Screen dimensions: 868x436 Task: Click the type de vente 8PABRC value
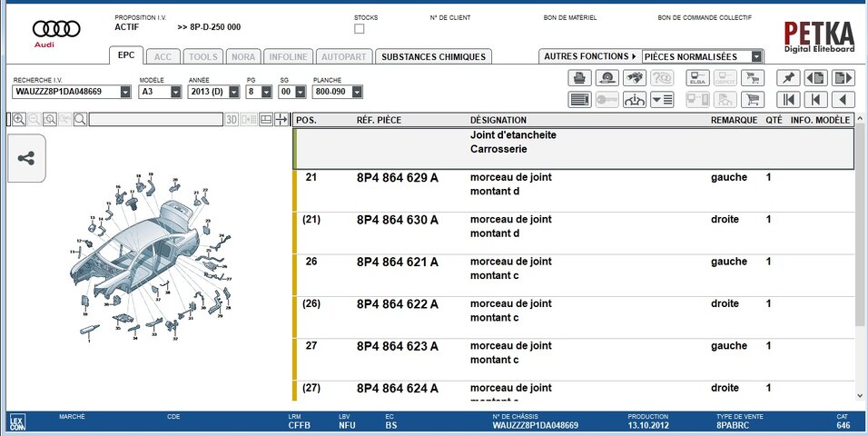click(x=735, y=425)
